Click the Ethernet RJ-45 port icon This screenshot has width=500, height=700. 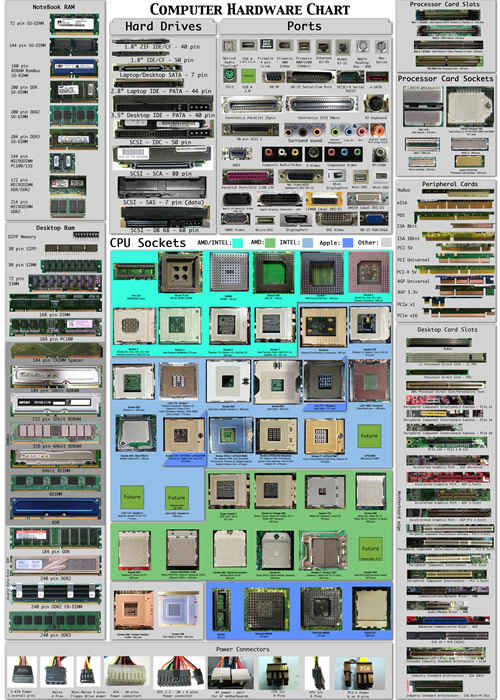[x=323, y=46]
